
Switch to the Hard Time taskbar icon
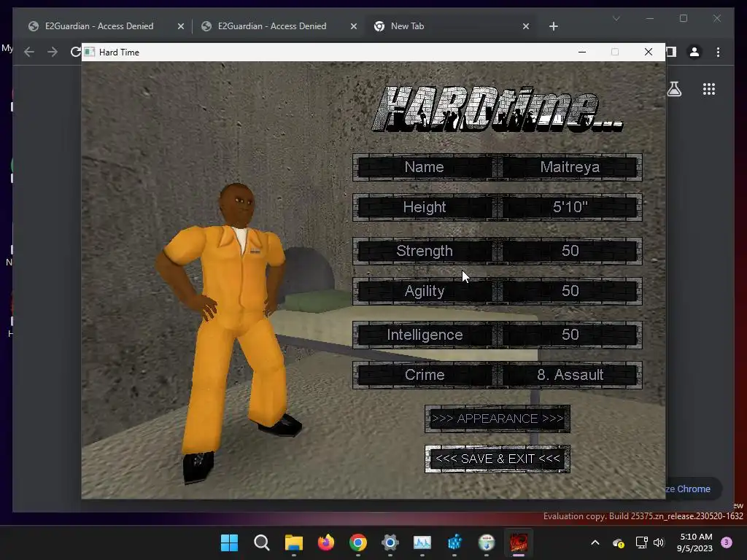[x=519, y=542]
